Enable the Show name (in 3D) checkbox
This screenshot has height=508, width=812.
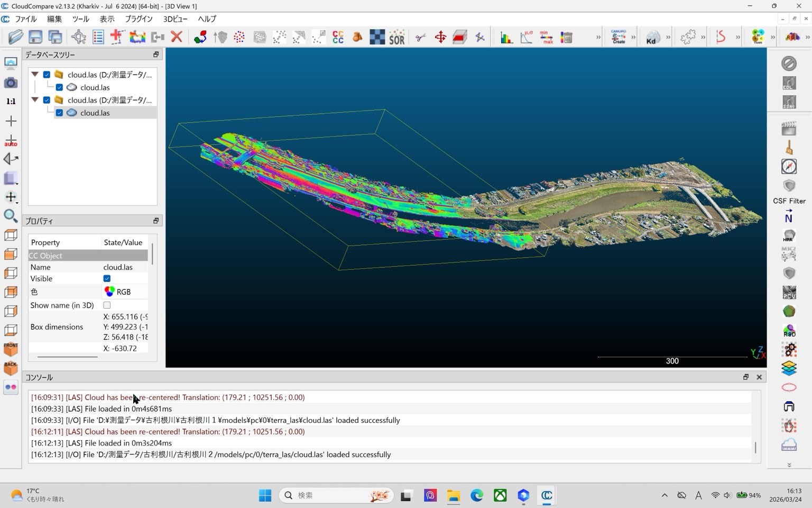pyautogui.click(x=107, y=305)
